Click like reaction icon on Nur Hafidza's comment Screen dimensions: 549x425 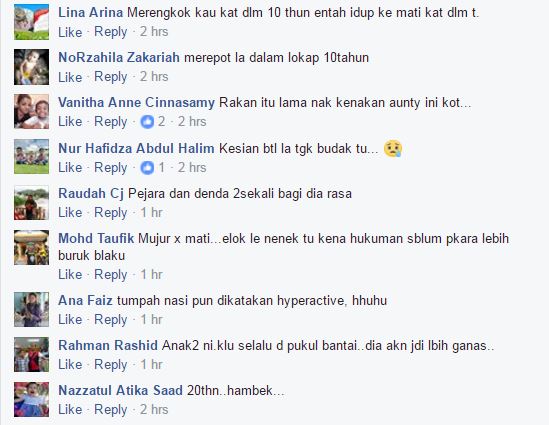point(147,168)
